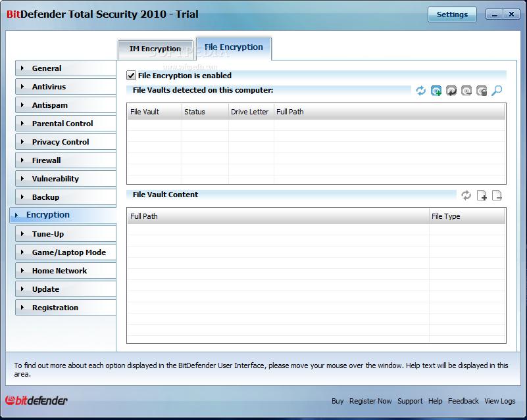Expand the Parental Control section
Image resolution: width=527 pixels, height=420 pixels.
[x=65, y=124]
